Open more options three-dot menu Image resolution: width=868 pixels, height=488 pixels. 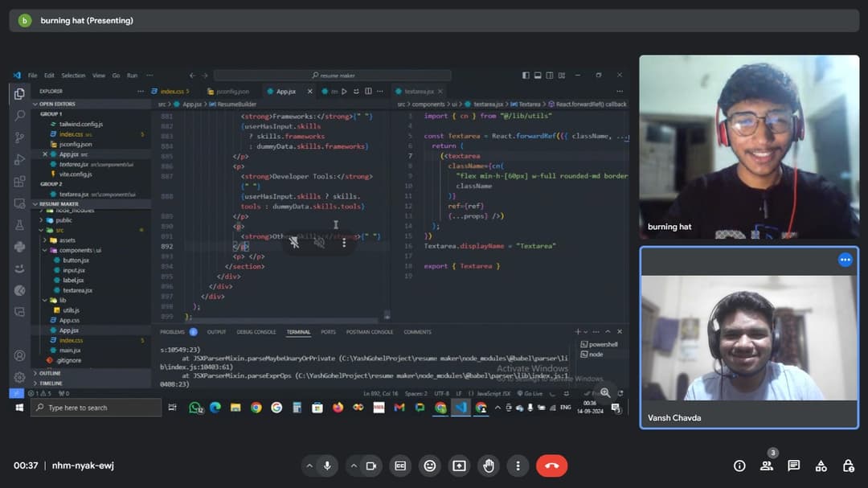pyautogui.click(x=518, y=465)
